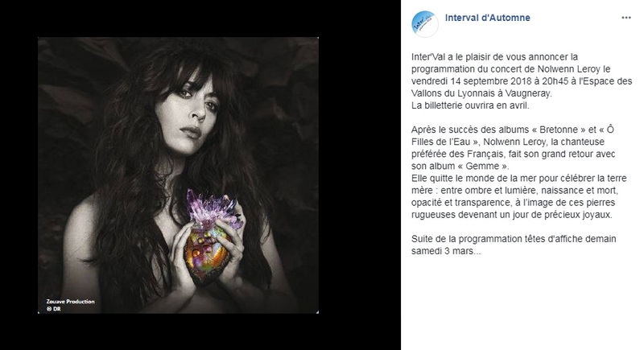Open the Nolwenn Leroy concert photo

pyautogui.click(x=178, y=175)
